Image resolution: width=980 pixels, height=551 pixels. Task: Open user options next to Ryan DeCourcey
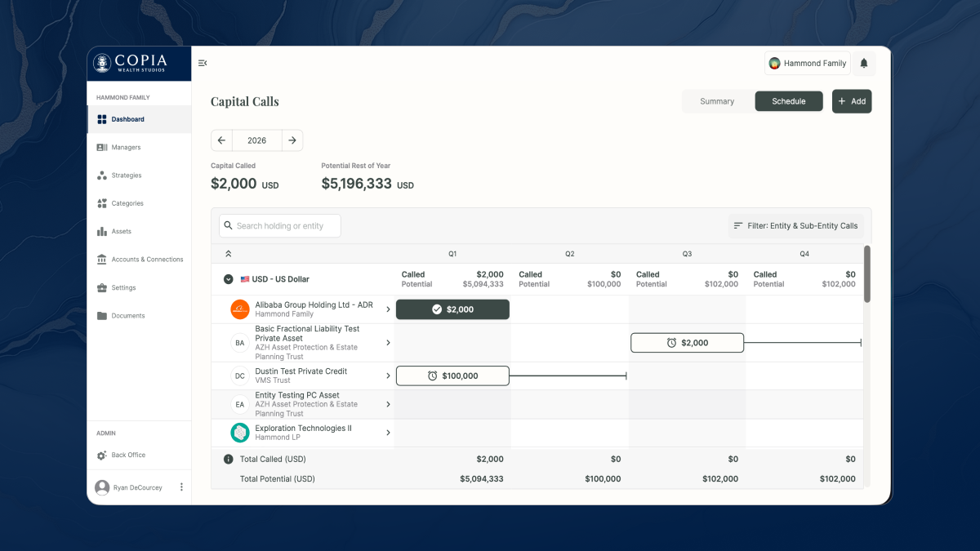181,487
